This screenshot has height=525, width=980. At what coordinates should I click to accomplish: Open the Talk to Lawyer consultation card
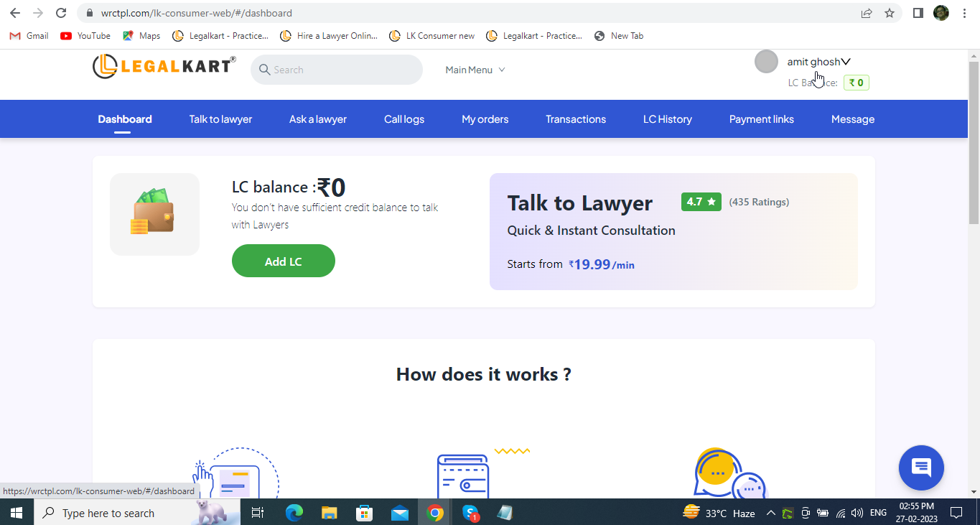[x=673, y=231]
